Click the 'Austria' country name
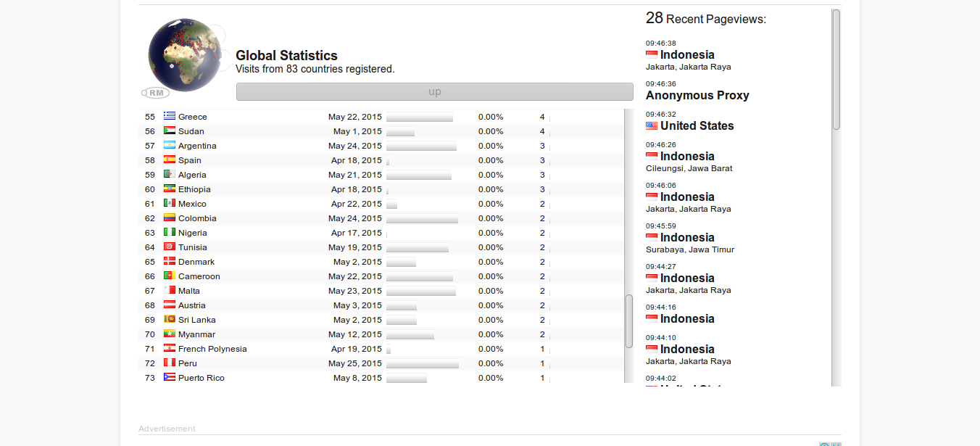This screenshot has width=980, height=446. pyautogui.click(x=192, y=305)
